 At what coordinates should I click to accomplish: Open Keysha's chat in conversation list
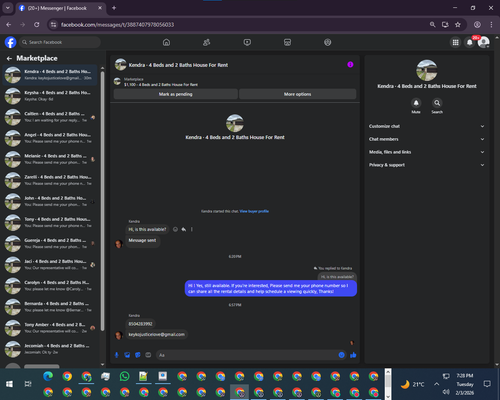[x=50, y=96]
